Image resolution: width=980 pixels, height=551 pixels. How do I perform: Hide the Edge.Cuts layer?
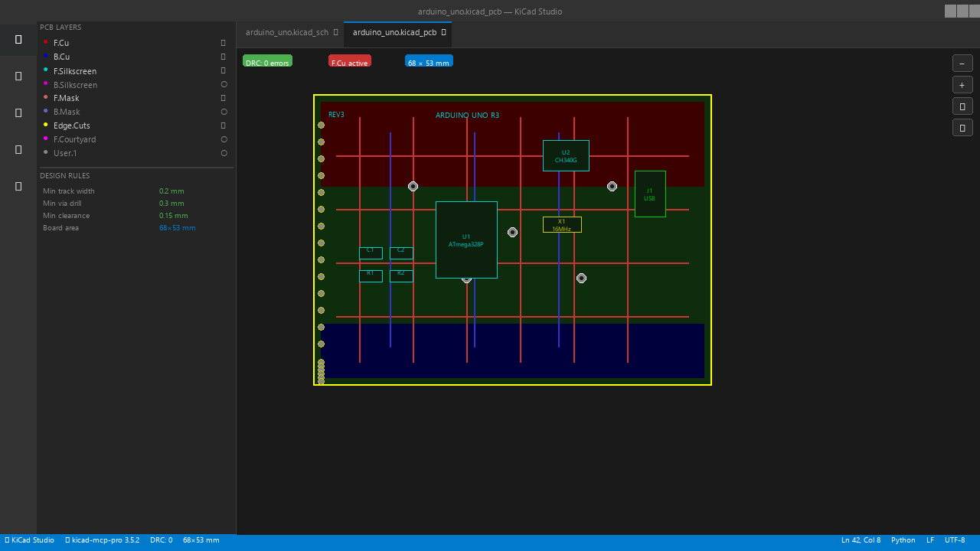(224, 126)
